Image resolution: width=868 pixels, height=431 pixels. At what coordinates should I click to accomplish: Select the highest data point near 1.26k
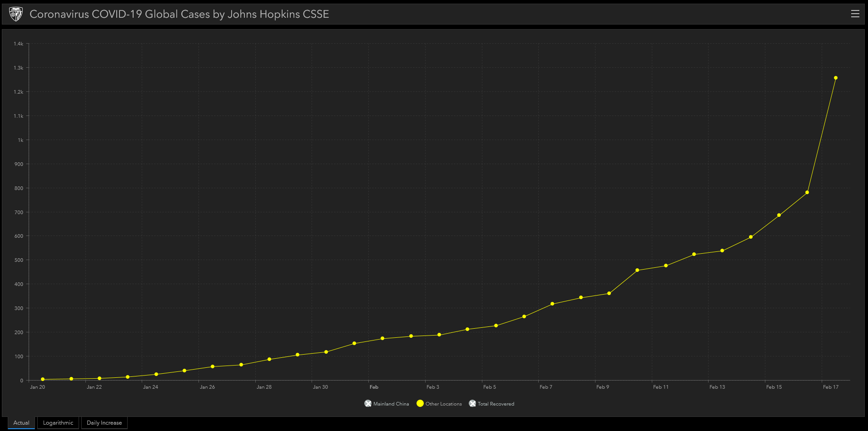tap(835, 78)
